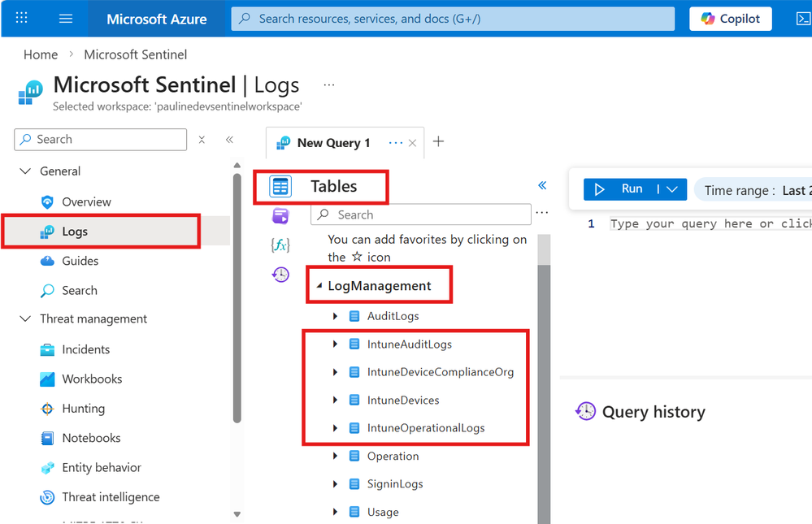
Task: Switch to the New Query 1 tab
Action: tap(333, 143)
